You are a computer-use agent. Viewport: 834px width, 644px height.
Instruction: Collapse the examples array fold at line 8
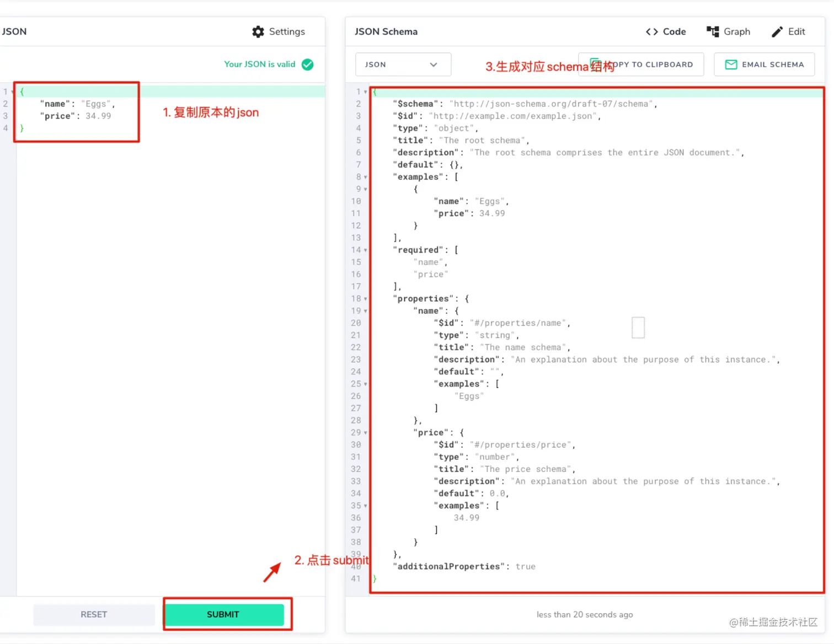365,177
